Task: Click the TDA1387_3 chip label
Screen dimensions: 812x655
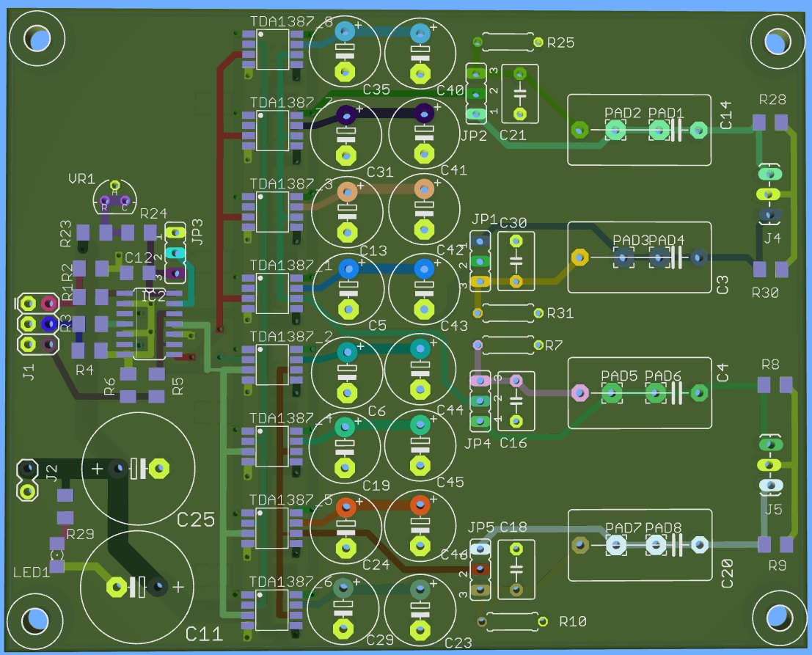Action: pyautogui.click(x=291, y=184)
